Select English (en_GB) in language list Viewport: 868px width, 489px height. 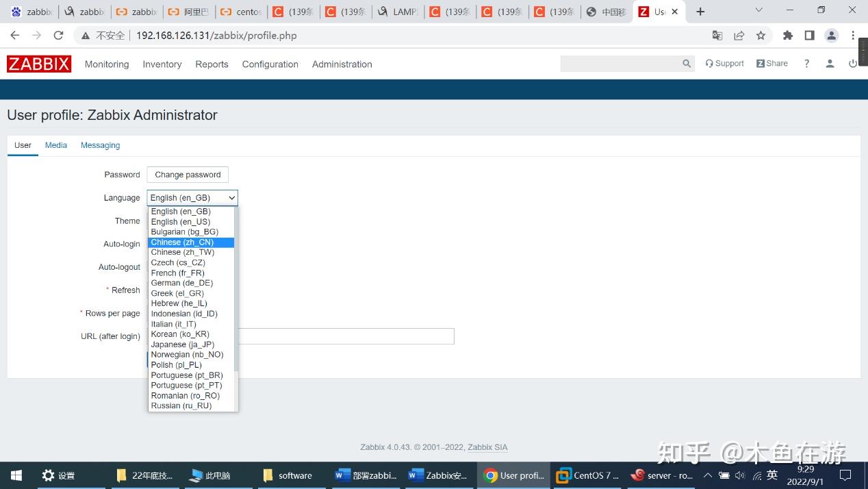pyautogui.click(x=191, y=212)
